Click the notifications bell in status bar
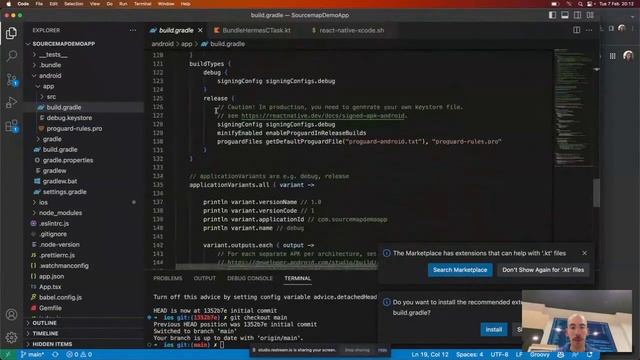Screen dimensions: 640x360 590,354
